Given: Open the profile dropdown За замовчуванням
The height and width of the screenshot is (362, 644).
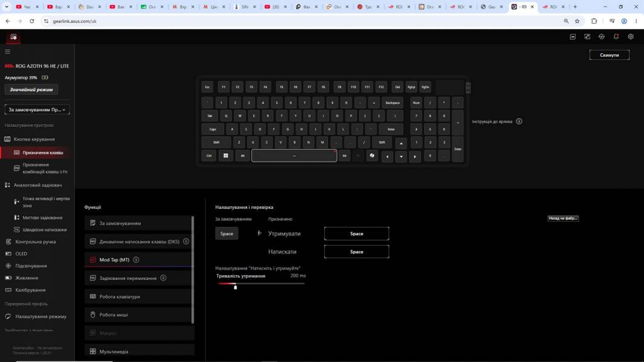Looking at the screenshot, I should click(x=37, y=109).
